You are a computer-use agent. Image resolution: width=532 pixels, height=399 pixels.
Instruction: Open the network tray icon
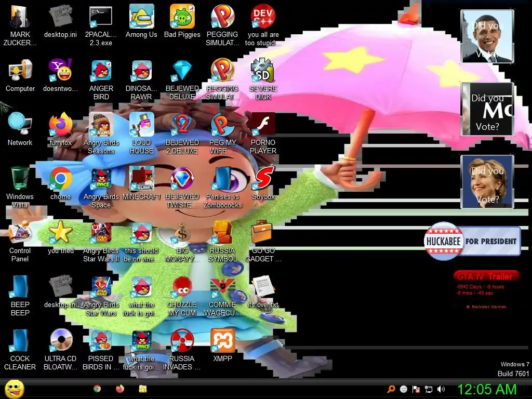[429, 389]
